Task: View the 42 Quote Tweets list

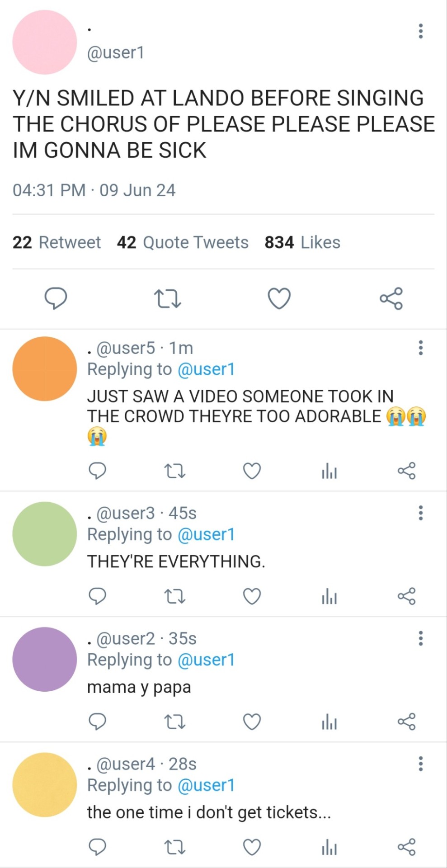Action: pyautogui.click(x=183, y=242)
